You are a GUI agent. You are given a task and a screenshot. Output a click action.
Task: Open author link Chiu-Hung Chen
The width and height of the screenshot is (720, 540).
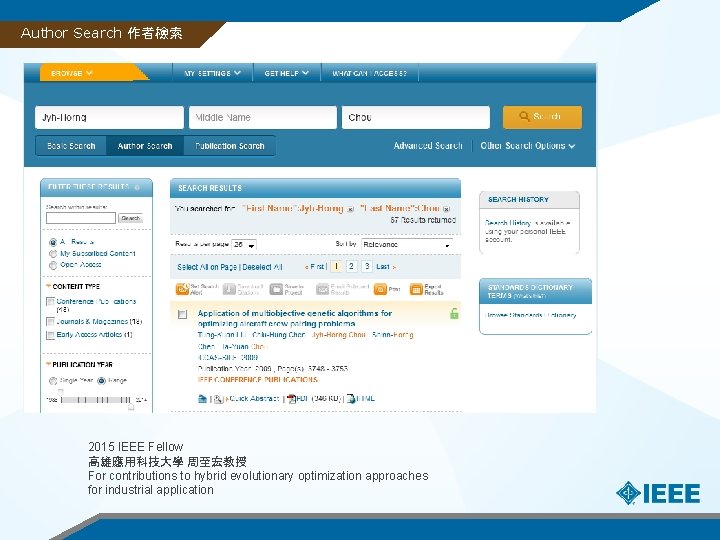pyautogui.click(x=279, y=335)
